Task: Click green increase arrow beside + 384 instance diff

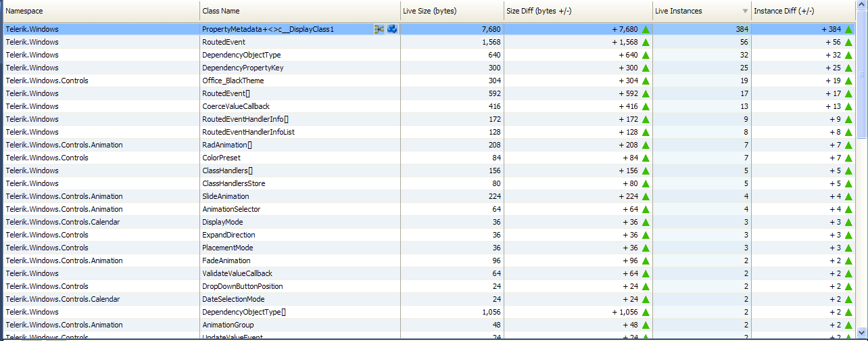Action: pos(848,30)
